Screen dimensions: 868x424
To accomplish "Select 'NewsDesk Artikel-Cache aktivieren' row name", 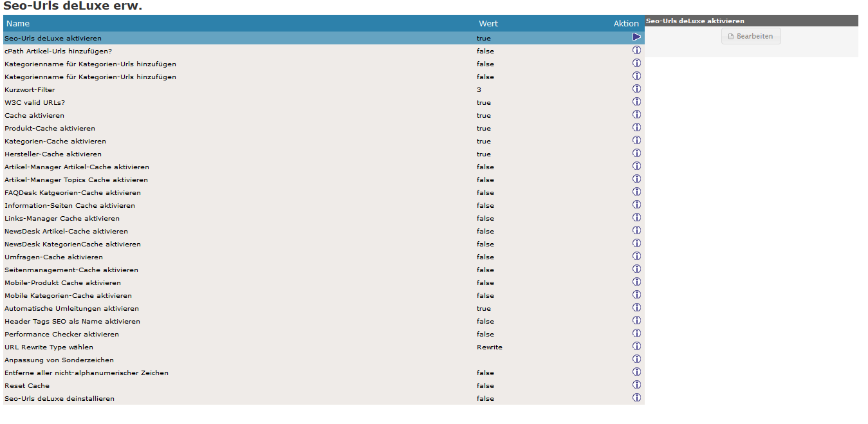I will click(x=66, y=232).
